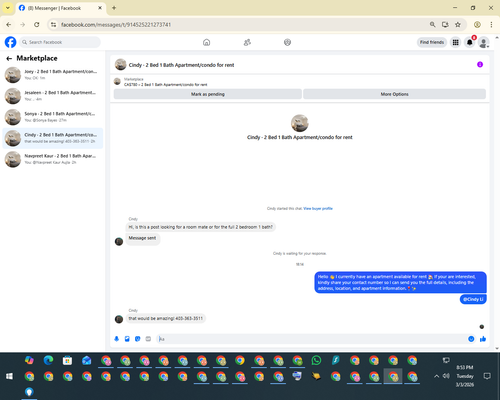Go forward in browser history
This screenshot has width=500, height=400.
coord(22,25)
